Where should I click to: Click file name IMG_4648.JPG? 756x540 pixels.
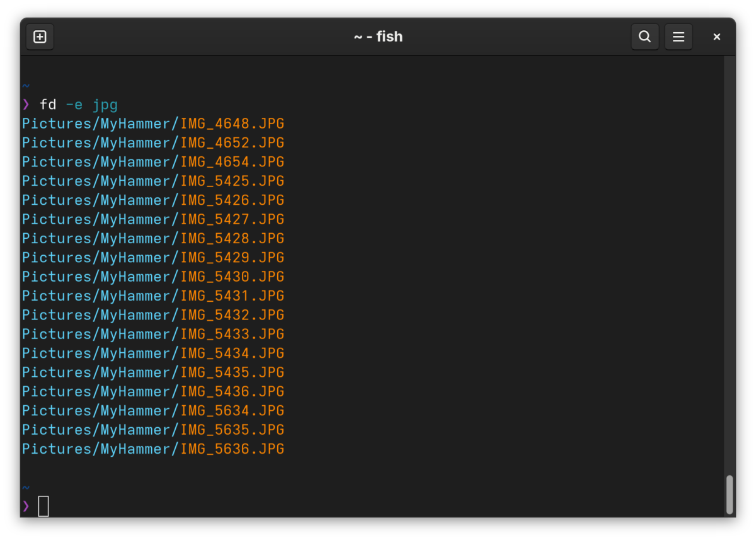[232, 124]
